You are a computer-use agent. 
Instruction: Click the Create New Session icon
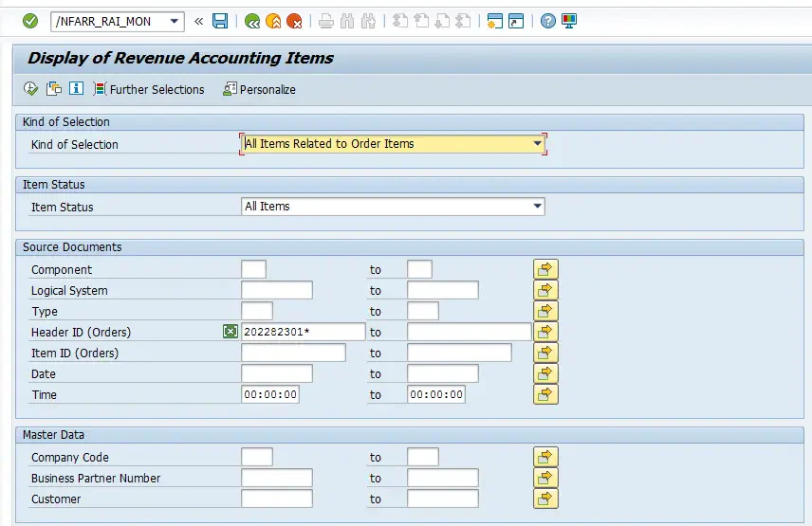[x=495, y=21]
